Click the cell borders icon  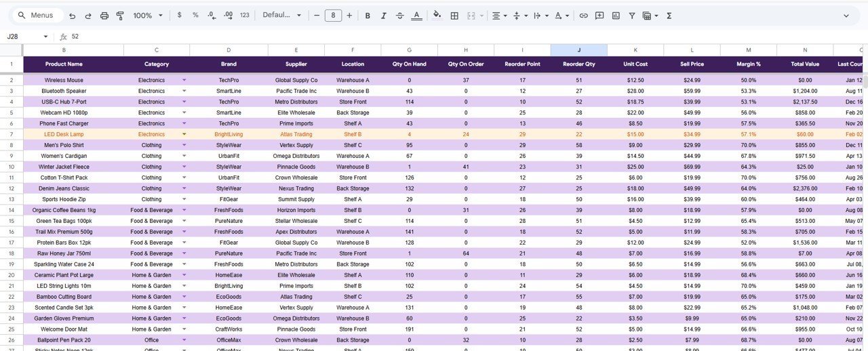[x=454, y=16]
